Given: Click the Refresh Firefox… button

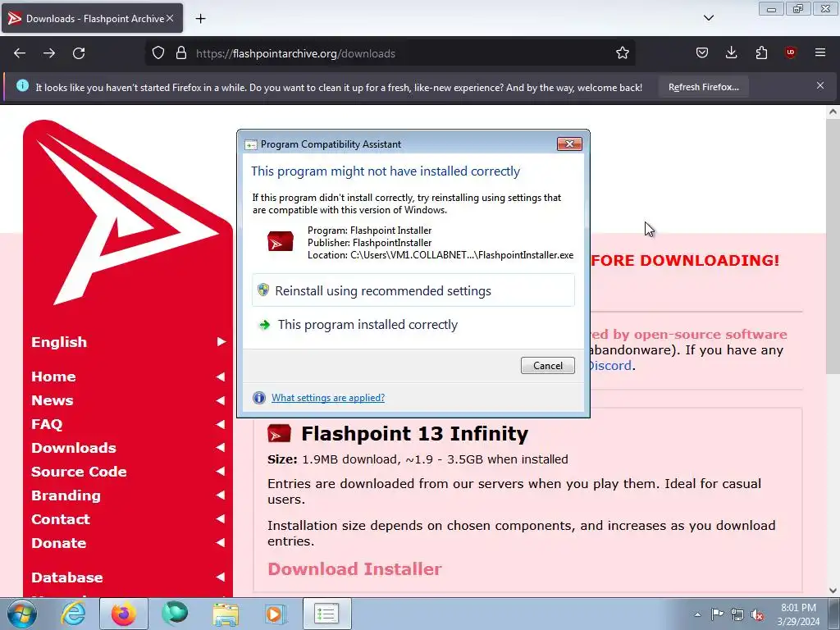Looking at the screenshot, I should coord(703,87).
